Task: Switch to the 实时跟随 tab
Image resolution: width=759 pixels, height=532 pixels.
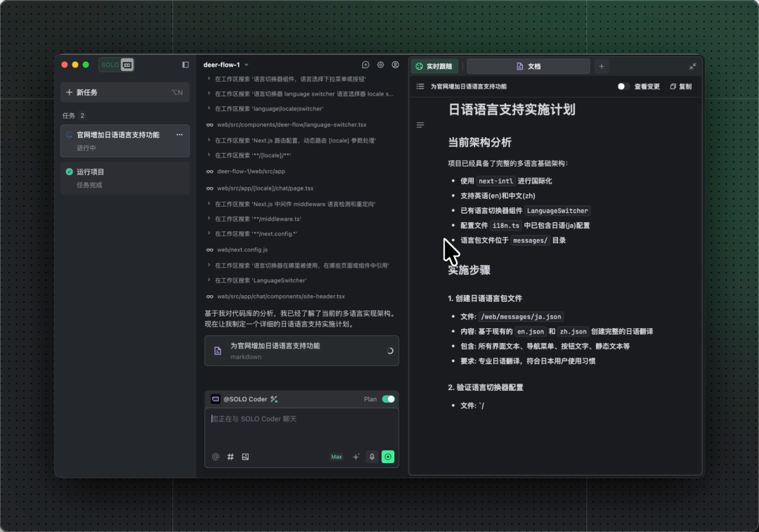Action: point(434,66)
